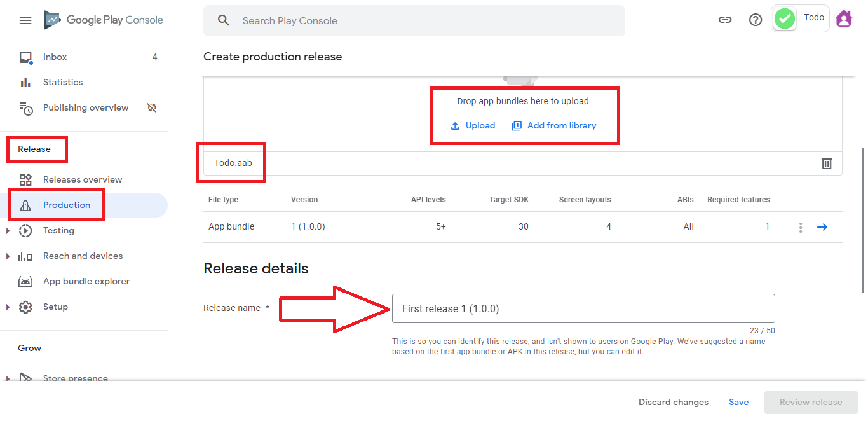Open the hamburger navigation menu
Viewport: 868px width, 421px height.
[25, 20]
